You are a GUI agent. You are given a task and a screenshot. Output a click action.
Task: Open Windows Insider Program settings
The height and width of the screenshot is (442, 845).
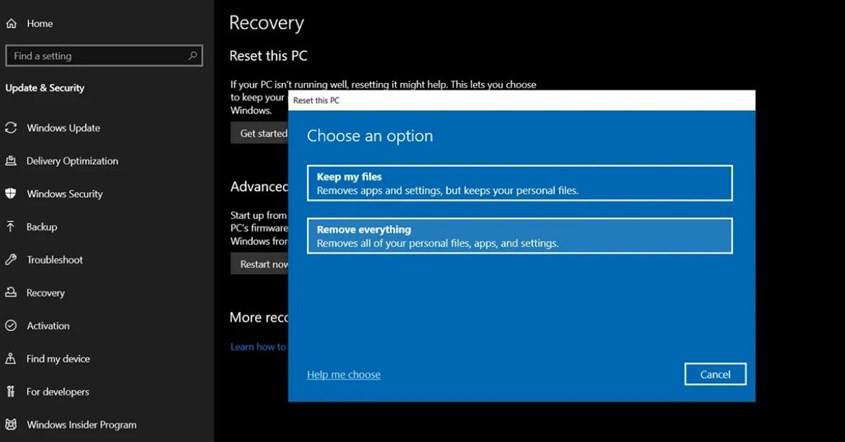pyautogui.click(x=81, y=424)
